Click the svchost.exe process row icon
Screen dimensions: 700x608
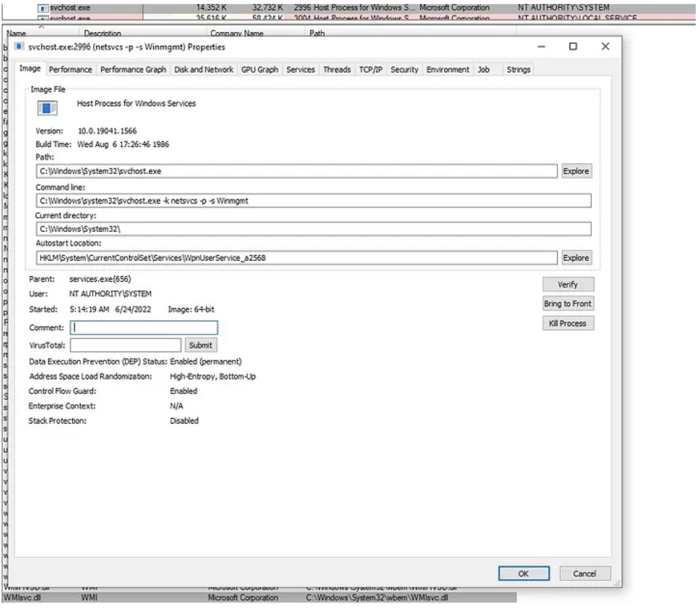pyautogui.click(x=43, y=8)
